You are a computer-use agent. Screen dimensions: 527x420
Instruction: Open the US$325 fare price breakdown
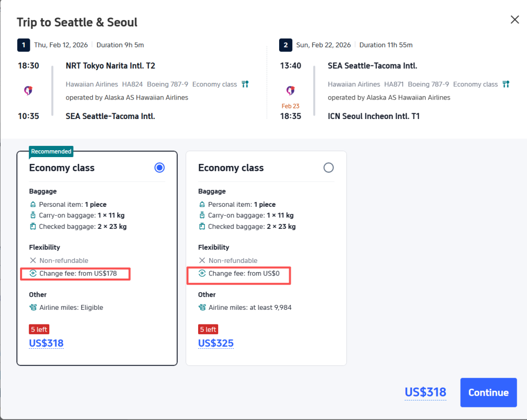(x=216, y=343)
